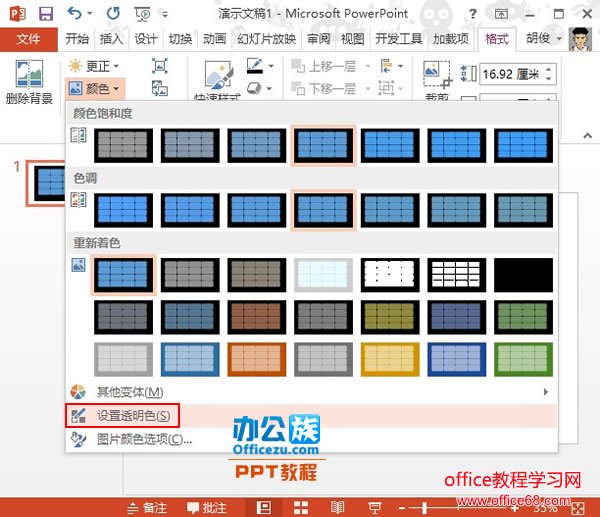Switch to Reading view icon
The image size is (600, 517).
pos(337,508)
